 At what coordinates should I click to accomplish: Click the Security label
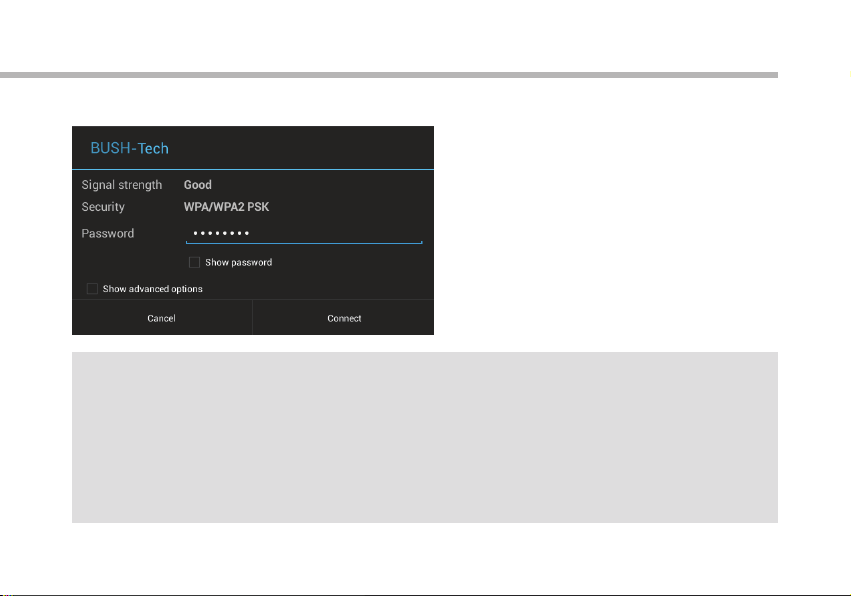click(103, 207)
